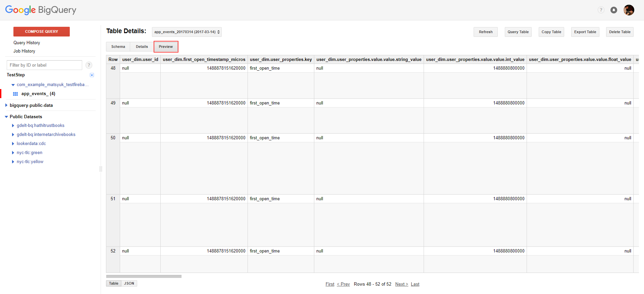
Task: Select nyc-tlc:yellow dataset name
Action: pos(30,162)
